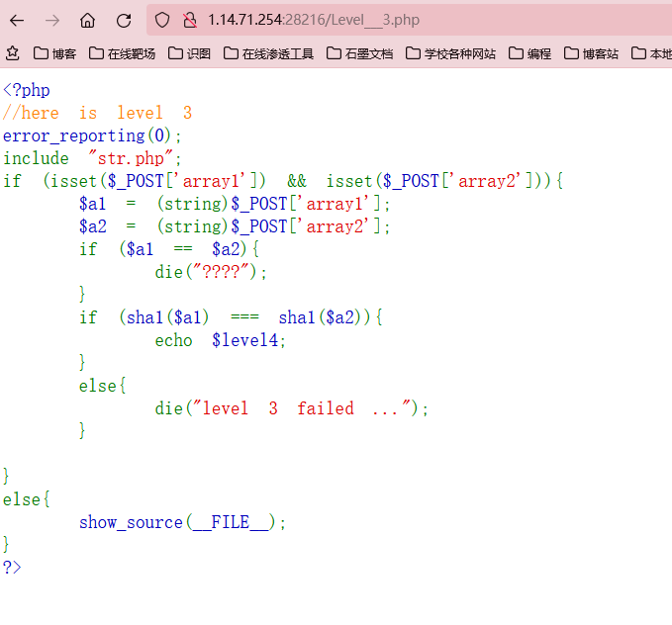
Task: Click the sha1($a1) === sha1($a2) line
Action: pyautogui.click(x=231, y=317)
